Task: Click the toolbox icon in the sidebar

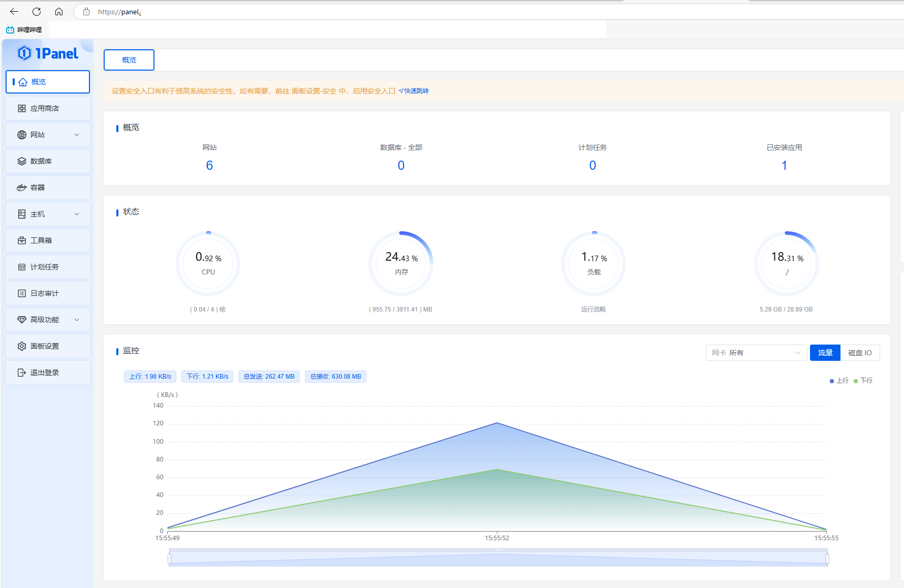Action: click(x=21, y=240)
